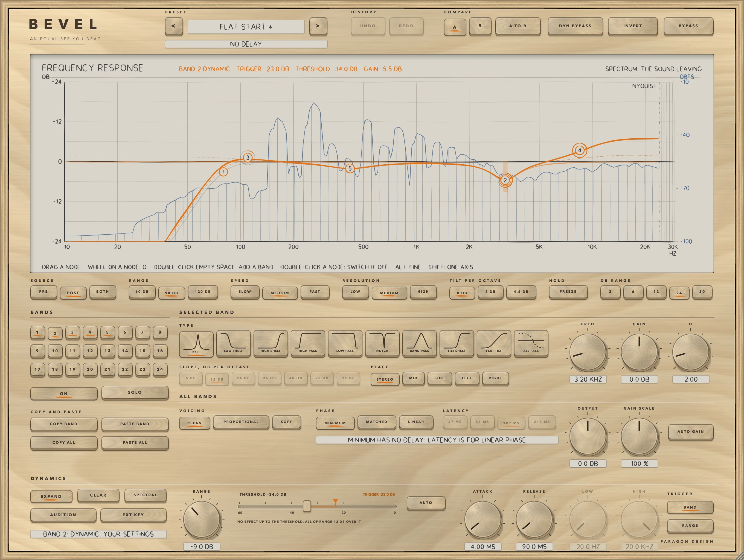This screenshot has height=560, width=744.
Task: Click the orange trigger marker on threshold
Action: [x=335, y=502]
